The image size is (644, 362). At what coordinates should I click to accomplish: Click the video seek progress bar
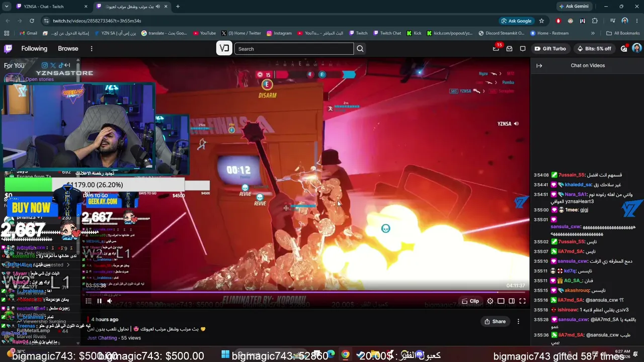[x=305, y=292]
